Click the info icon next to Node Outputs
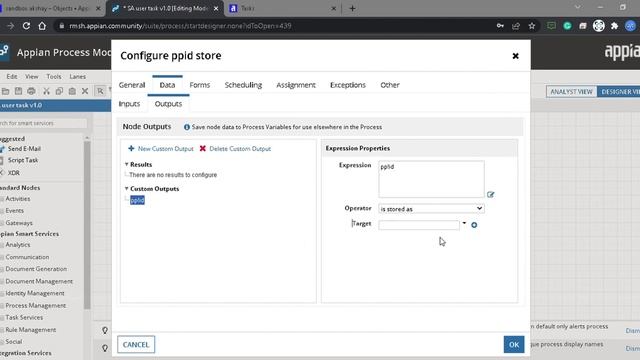 [x=187, y=127]
